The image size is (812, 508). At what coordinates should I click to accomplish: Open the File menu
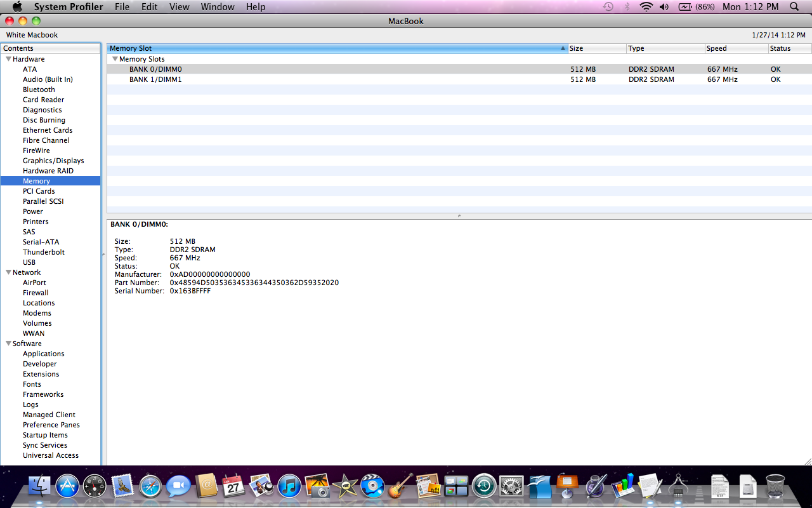click(x=122, y=7)
